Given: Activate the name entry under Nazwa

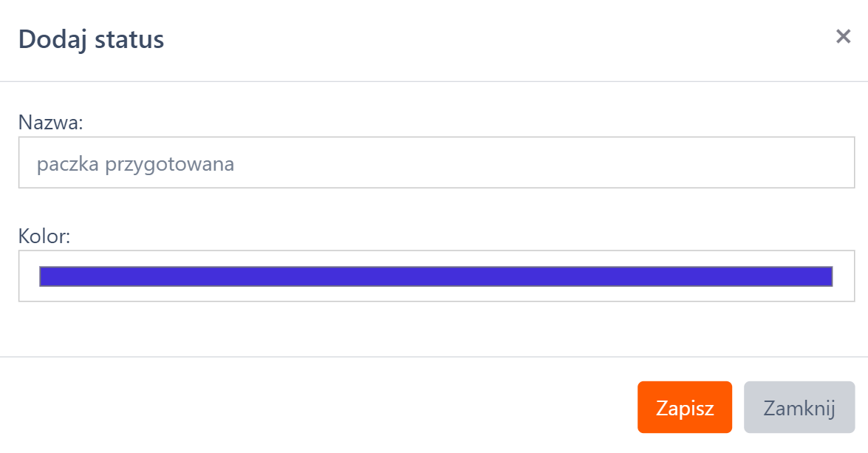Looking at the screenshot, I should pyautogui.click(x=436, y=163).
